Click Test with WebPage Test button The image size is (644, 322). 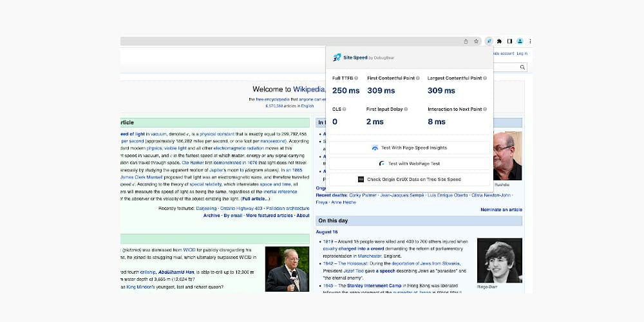410,164
